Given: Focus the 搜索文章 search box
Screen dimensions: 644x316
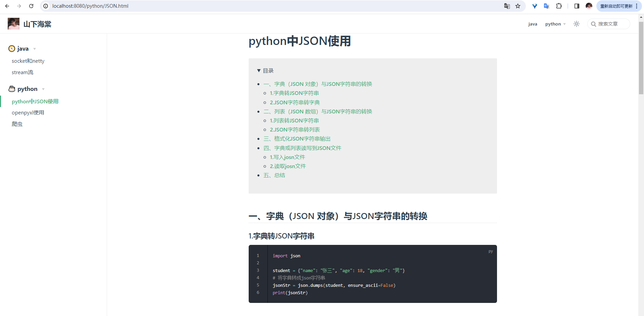Looking at the screenshot, I should tap(609, 24).
